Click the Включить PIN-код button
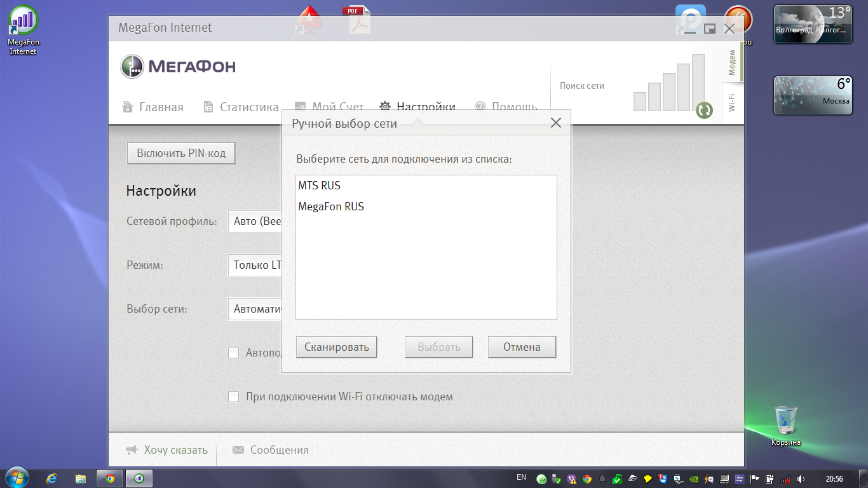The width and height of the screenshot is (868, 488). point(181,153)
